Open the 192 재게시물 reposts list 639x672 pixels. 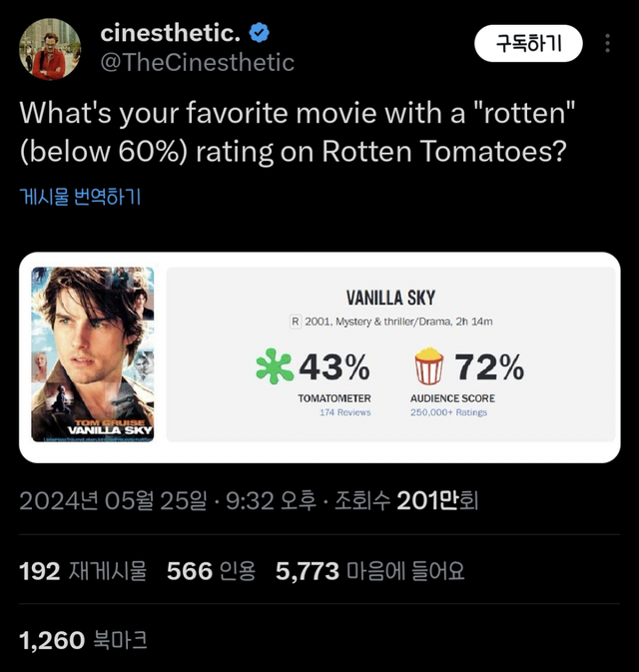pyautogui.click(x=83, y=571)
